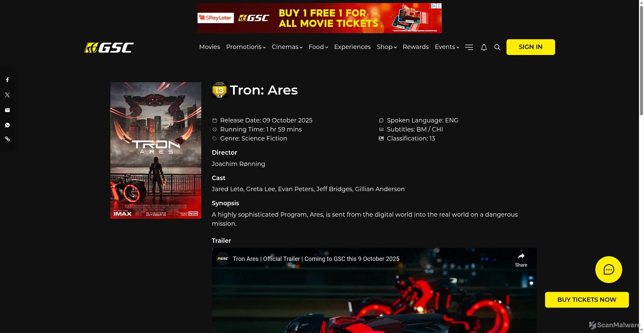Expand the Food dropdown
Image resolution: width=644 pixels, height=333 pixels.
point(318,47)
